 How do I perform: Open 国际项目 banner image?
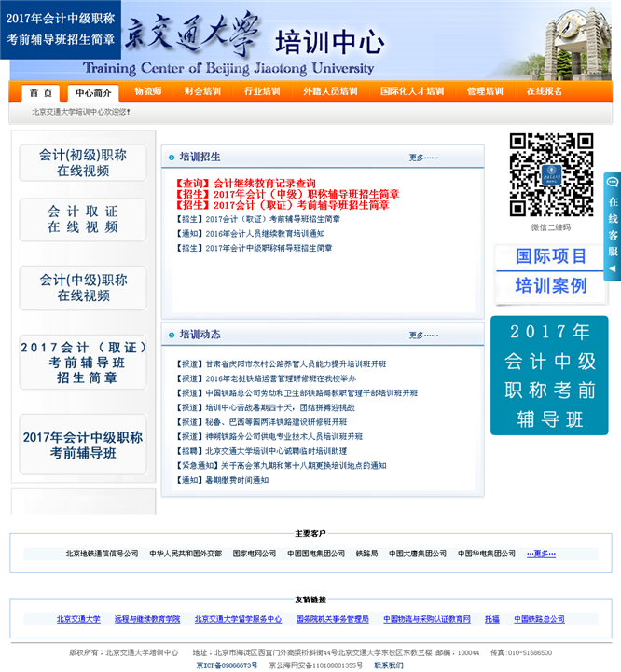pos(551,256)
